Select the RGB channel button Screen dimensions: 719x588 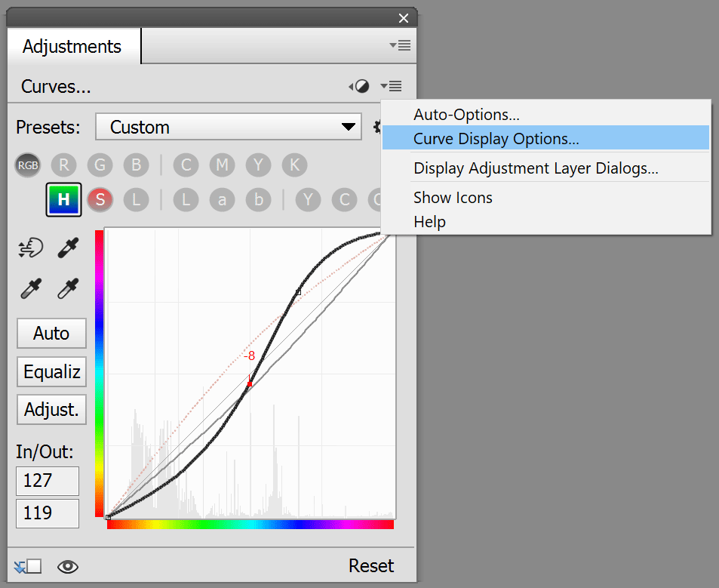(28, 165)
